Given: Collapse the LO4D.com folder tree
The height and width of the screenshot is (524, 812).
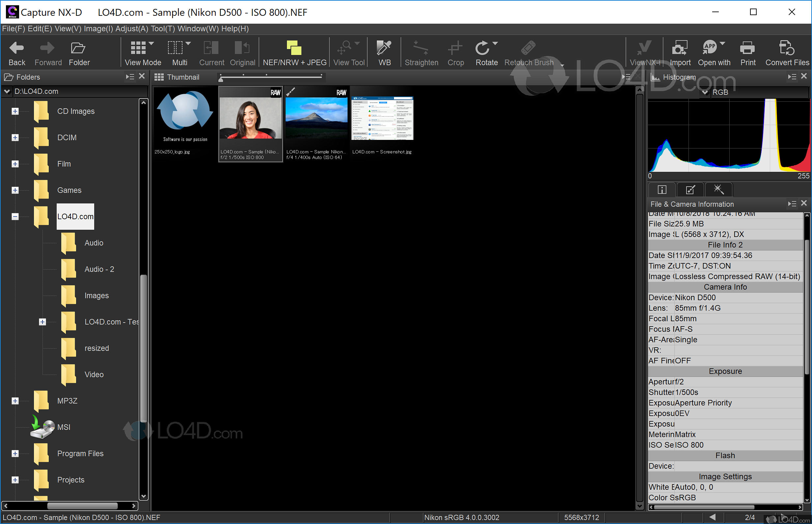Looking at the screenshot, I should (15, 216).
